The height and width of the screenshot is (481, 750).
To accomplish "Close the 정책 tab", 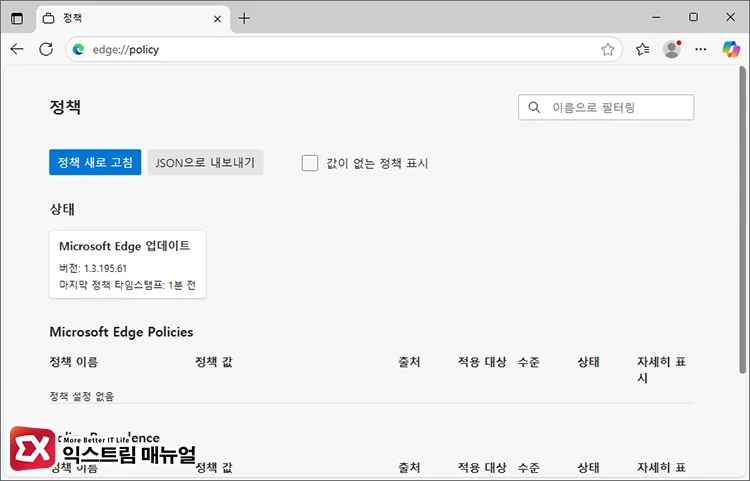I will click(x=217, y=19).
